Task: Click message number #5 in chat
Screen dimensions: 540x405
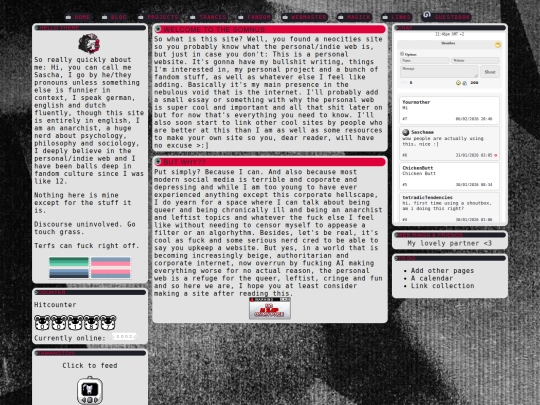Action: (x=405, y=185)
